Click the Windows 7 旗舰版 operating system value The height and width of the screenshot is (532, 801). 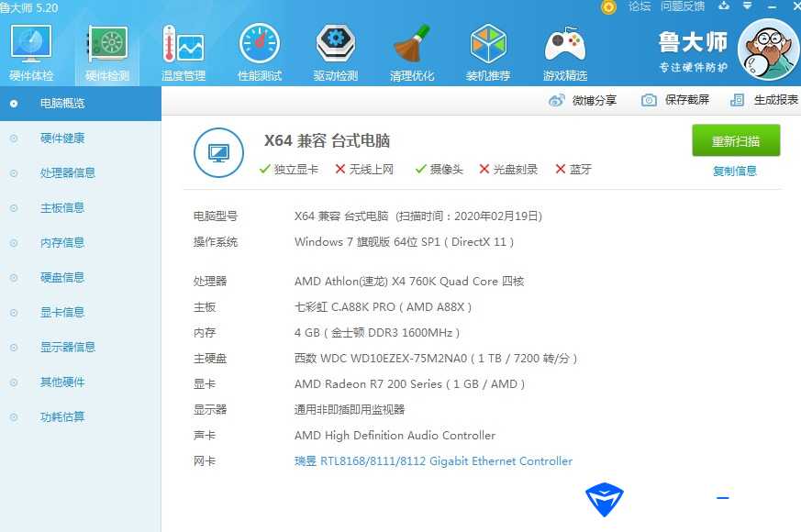click(x=404, y=241)
